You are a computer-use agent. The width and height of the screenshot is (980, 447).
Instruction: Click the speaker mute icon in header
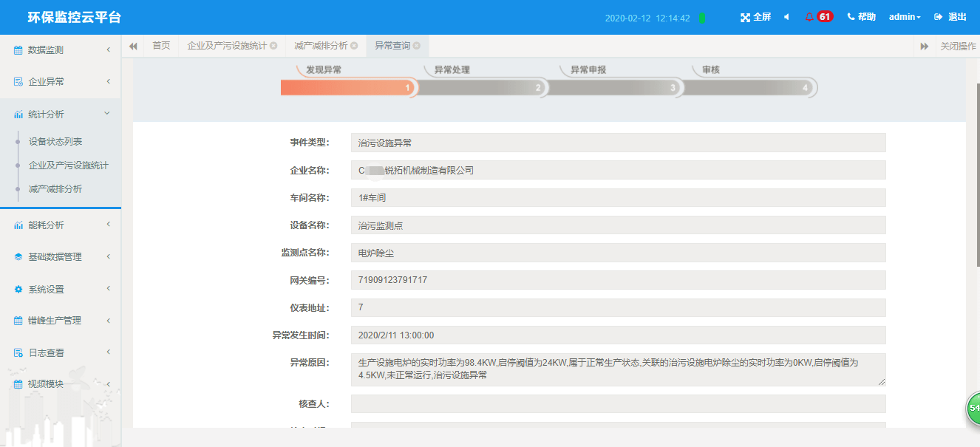pos(785,17)
